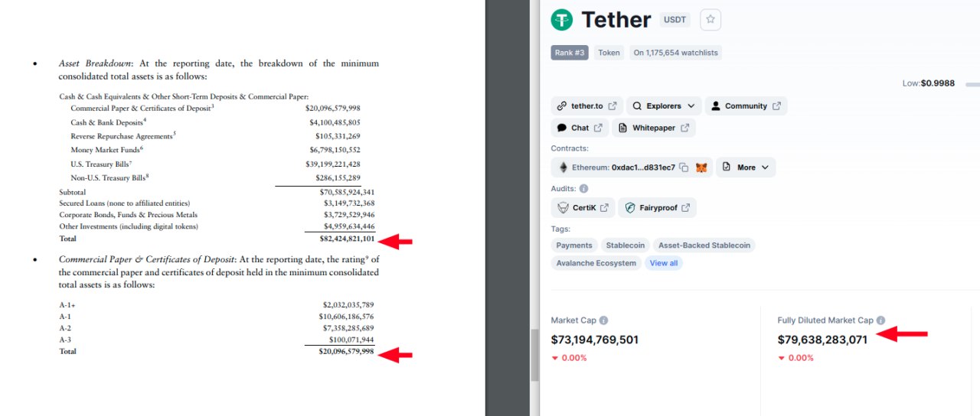Open the Explorers dropdown
The width and height of the screenshot is (980, 416).
coord(663,106)
